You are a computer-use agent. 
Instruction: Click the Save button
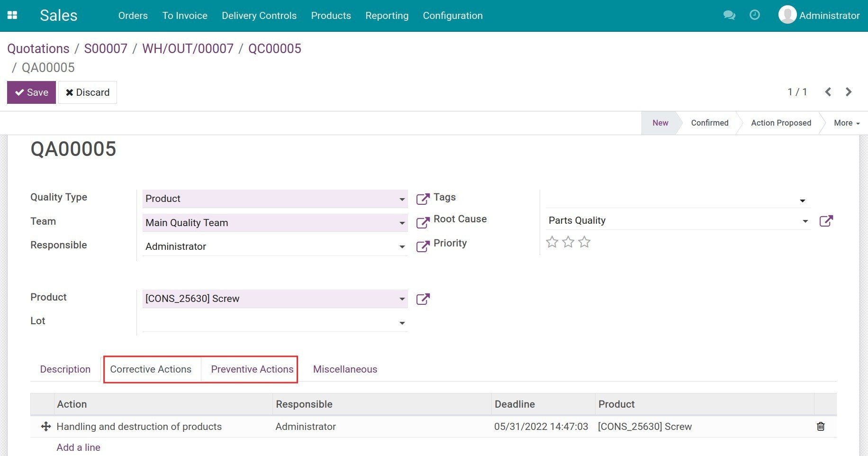click(x=31, y=92)
